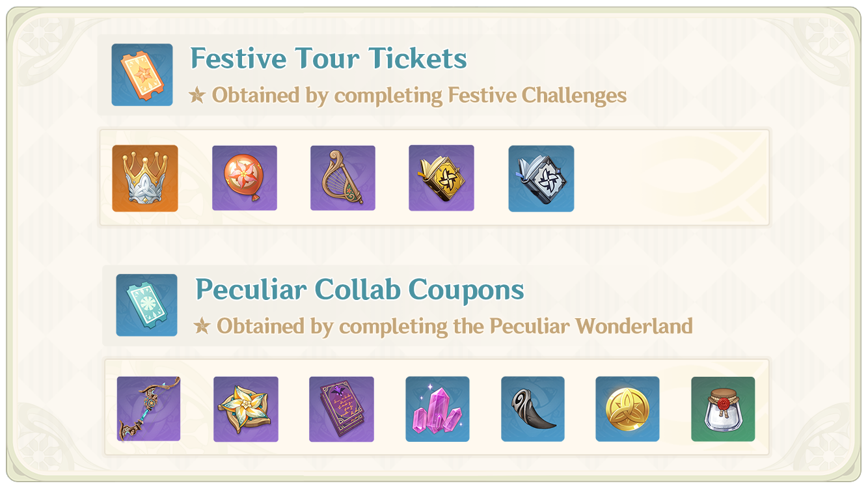
Task: Select the pink crystal cluster item
Action: (x=437, y=409)
